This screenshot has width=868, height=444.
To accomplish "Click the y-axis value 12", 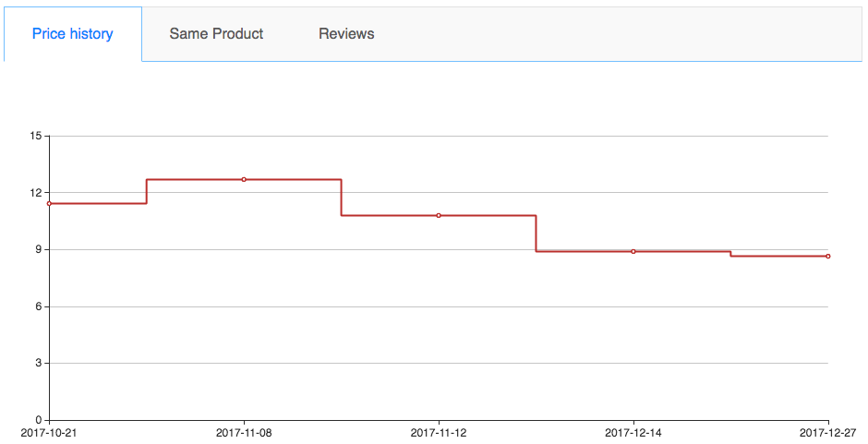I will [37, 193].
